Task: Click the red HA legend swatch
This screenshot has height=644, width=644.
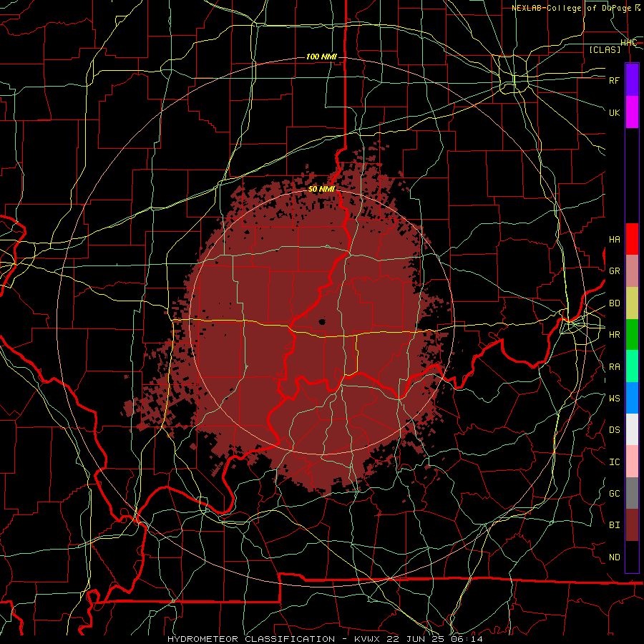Action: 632,239
